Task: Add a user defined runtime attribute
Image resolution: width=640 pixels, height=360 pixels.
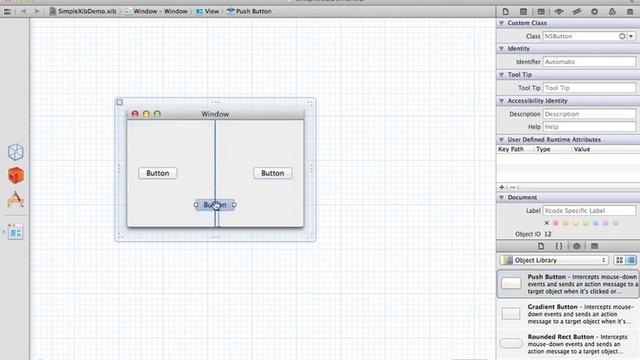Action: (x=502, y=187)
